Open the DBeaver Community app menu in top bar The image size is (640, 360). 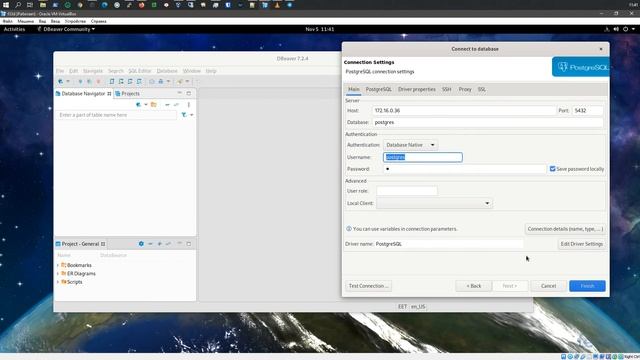tap(66, 29)
